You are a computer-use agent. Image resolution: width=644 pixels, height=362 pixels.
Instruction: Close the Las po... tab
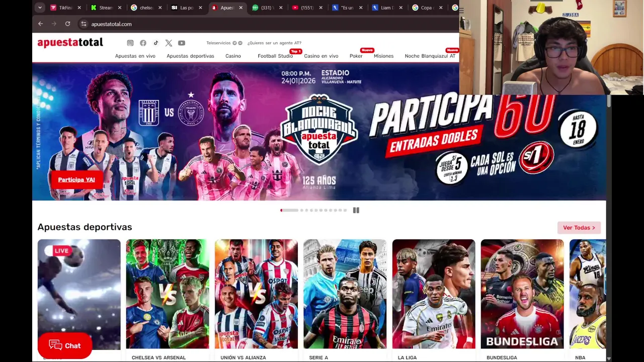200,8
